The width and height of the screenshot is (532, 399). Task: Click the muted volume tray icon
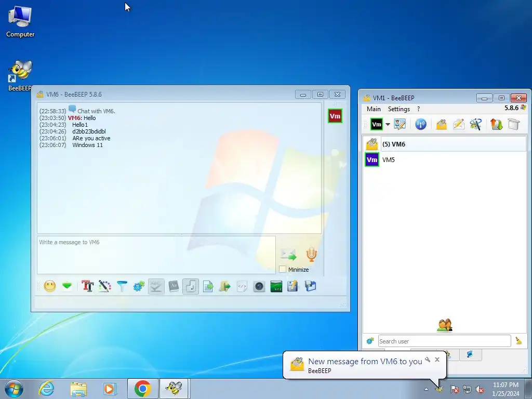(x=480, y=389)
